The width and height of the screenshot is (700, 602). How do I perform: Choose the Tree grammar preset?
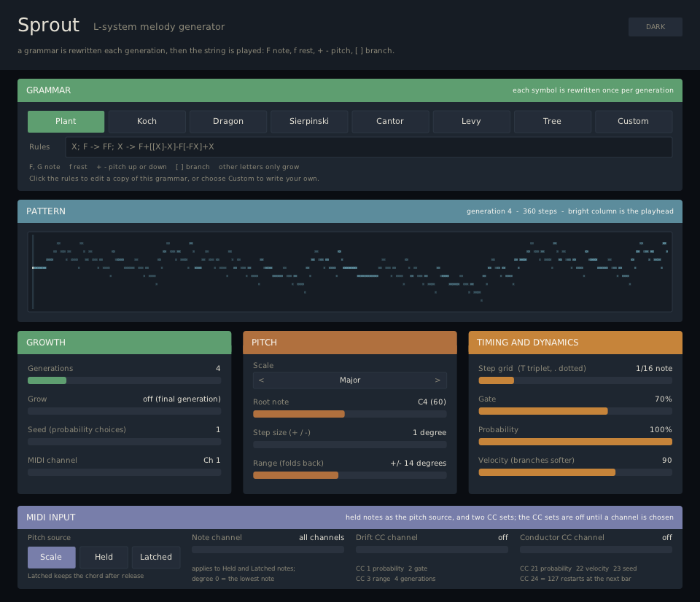pyautogui.click(x=552, y=122)
